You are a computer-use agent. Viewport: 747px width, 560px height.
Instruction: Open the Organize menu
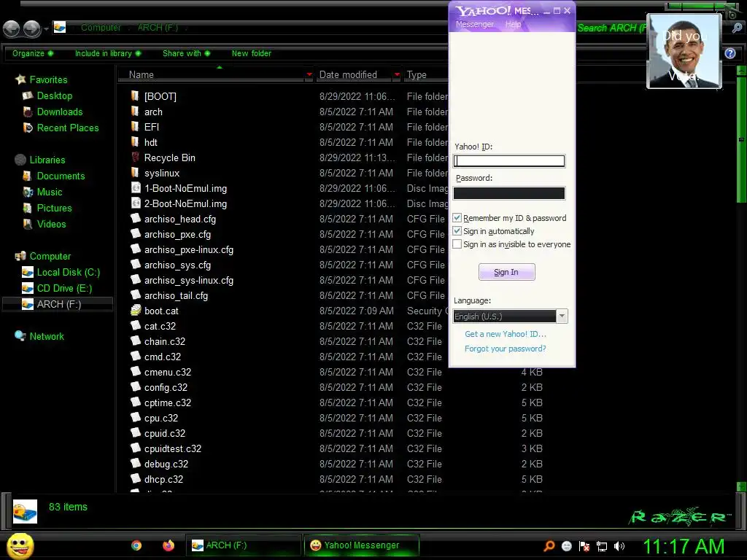click(x=32, y=53)
